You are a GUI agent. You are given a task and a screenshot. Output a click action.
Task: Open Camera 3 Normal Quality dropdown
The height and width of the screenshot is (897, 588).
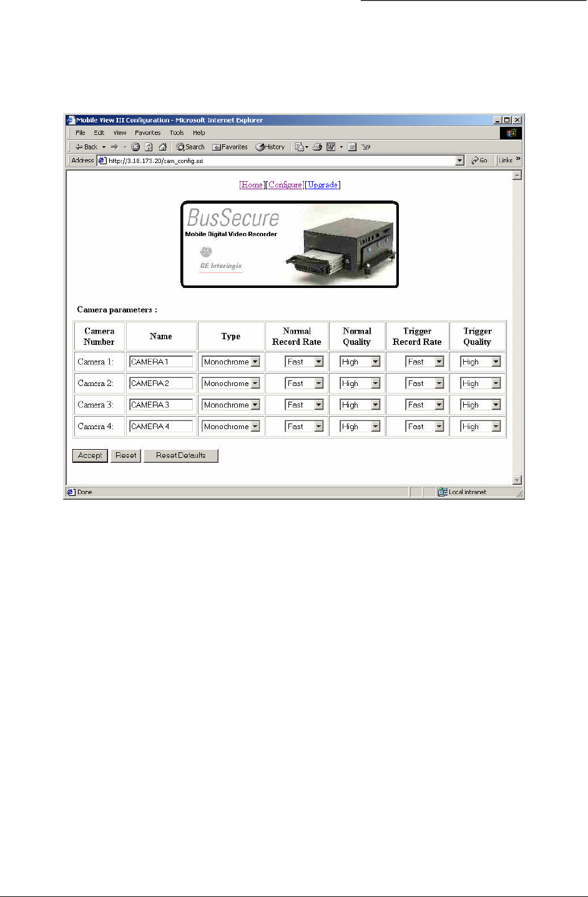[360, 405]
